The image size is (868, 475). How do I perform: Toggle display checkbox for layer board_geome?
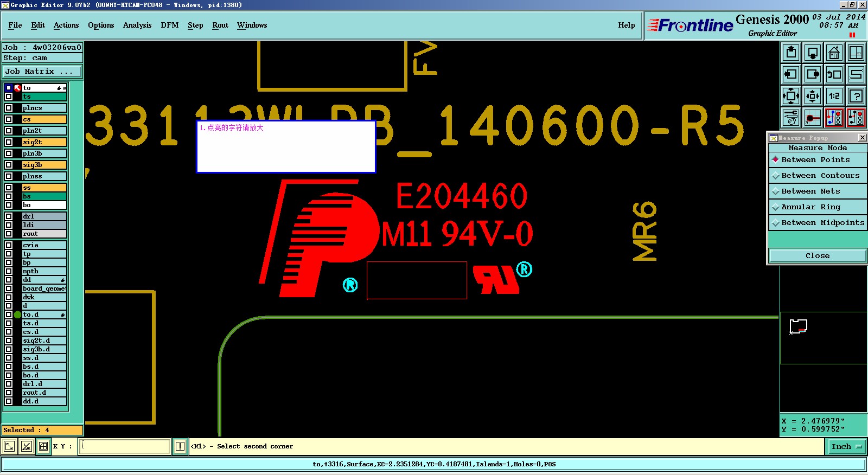click(x=9, y=288)
